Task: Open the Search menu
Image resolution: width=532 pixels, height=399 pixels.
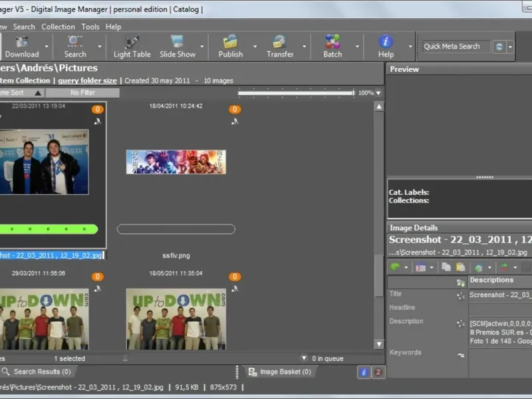Action: pos(24,27)
